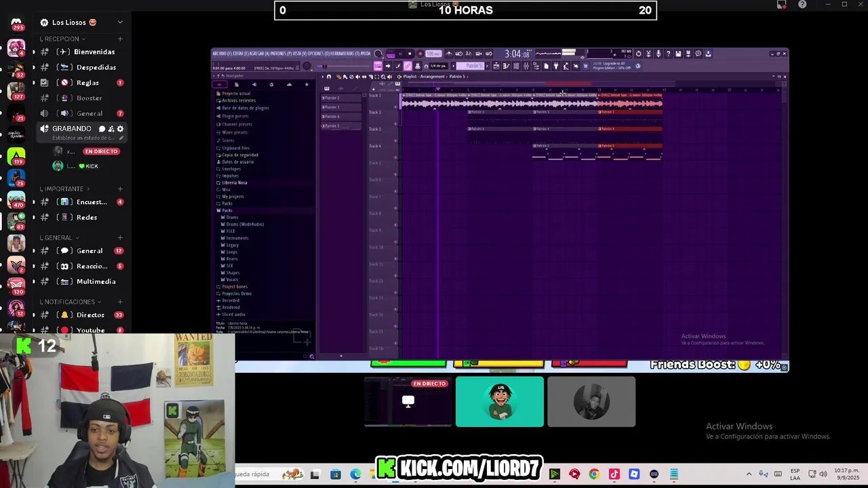Toggle the Pat/Song mode switch in FL Studio
This screenshot has height=488, width=868.
(x=391, y=54)
